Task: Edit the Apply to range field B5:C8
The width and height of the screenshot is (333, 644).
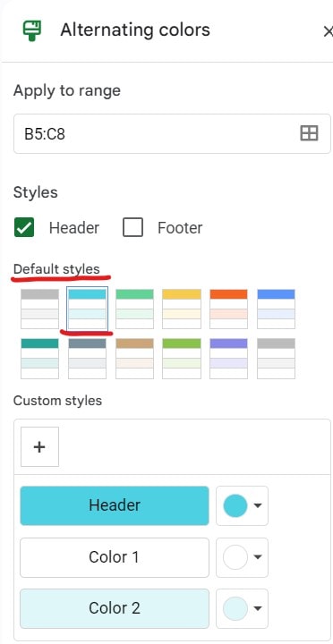Action: [x=172, y=134]
